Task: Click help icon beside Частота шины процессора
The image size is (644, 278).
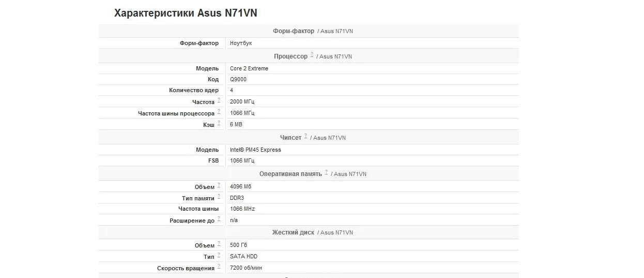Action: (x=219, y=112)
